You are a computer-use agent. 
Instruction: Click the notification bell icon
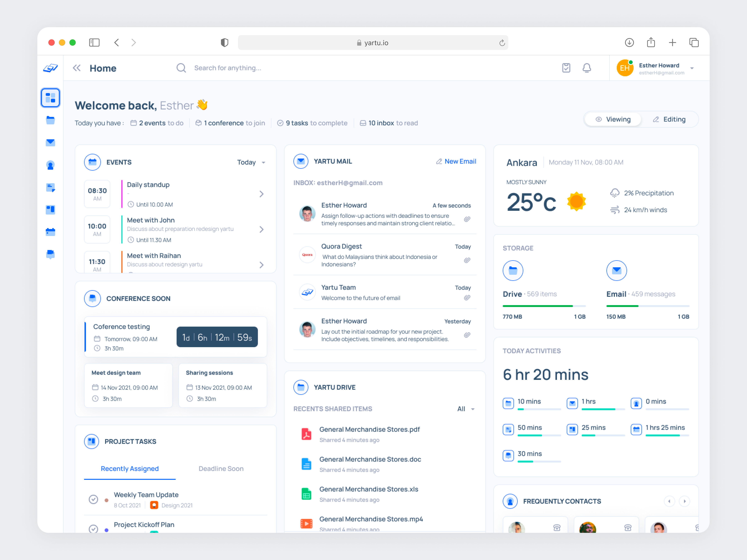pos(587,68)
